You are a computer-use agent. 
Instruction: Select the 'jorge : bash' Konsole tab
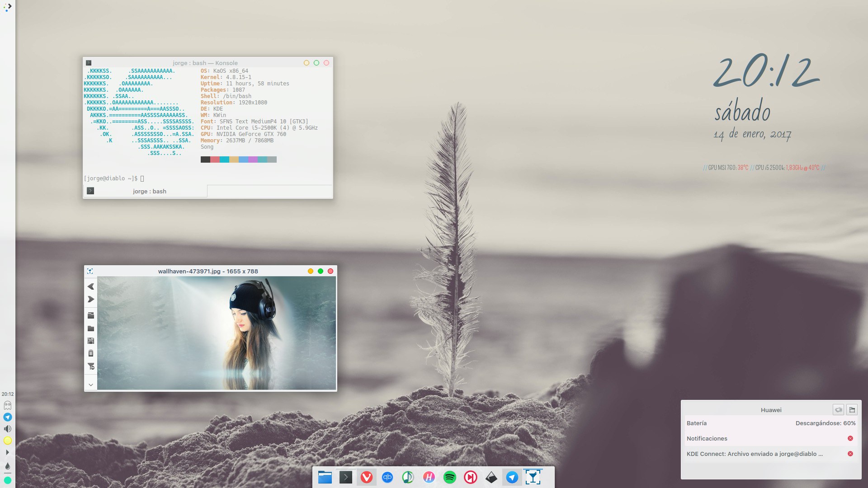coord(146,191)
